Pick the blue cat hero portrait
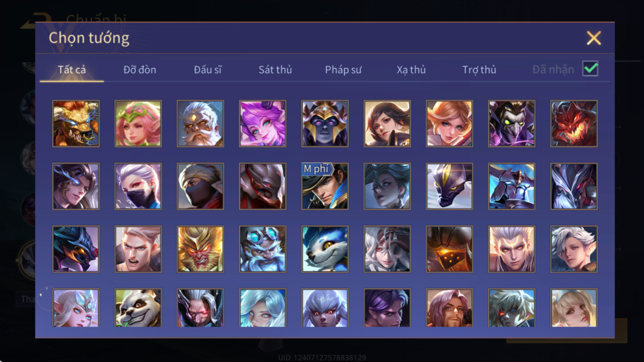The height and width of the screenshot is (362, 644). 325,249
